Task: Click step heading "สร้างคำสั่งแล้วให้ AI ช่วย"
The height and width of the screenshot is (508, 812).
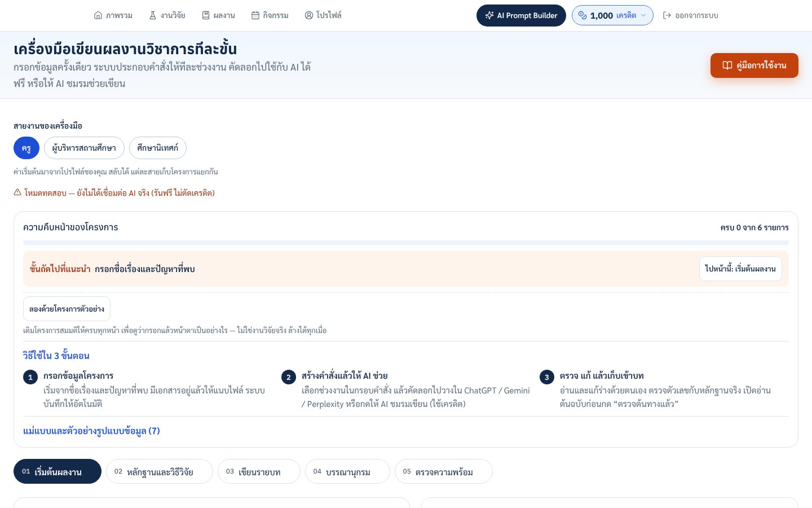Action: (x=345, y=376)
